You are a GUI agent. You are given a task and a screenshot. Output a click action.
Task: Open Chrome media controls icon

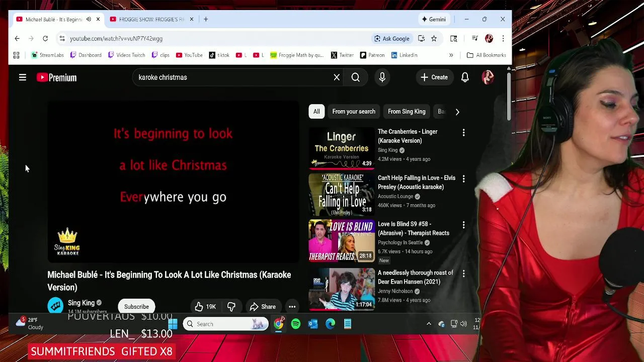pos(474,38)
